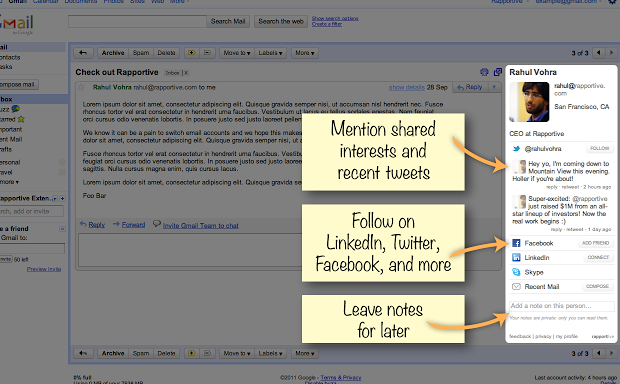Click the Add a note on this person field

point(562,306)
